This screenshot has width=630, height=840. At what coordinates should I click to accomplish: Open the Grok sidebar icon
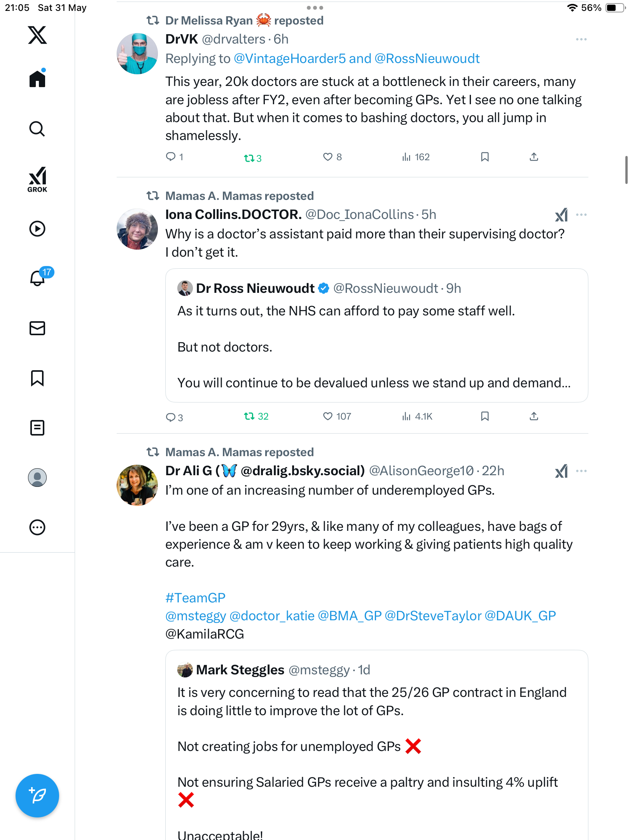click(x=37, y=179)
